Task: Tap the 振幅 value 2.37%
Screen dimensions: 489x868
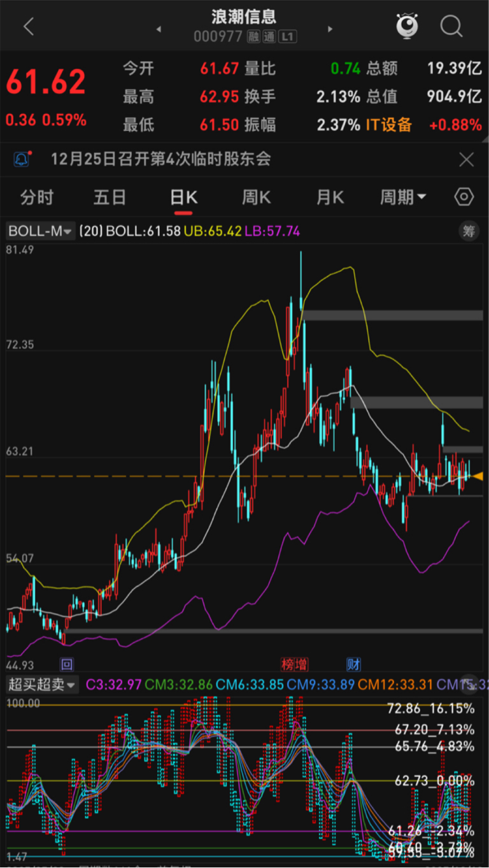Action: click(x=339, y=125)
